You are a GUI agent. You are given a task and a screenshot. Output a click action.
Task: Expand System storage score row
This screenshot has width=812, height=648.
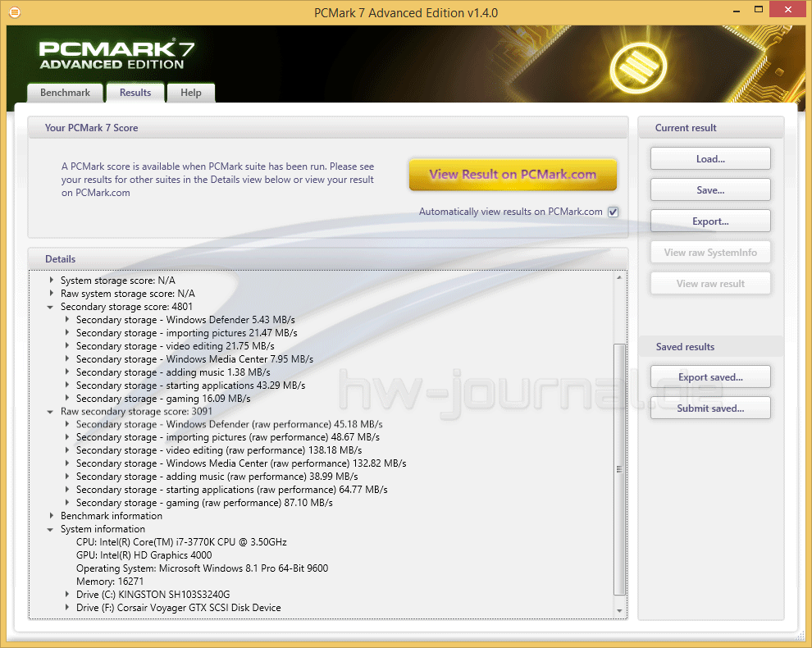click(x=51, y=280)
